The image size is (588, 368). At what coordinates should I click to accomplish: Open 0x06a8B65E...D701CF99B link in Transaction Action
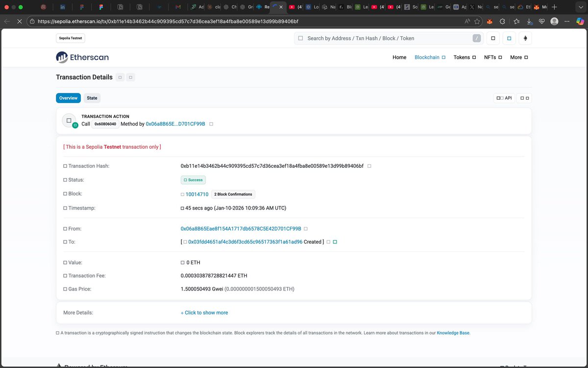[175, 124]
